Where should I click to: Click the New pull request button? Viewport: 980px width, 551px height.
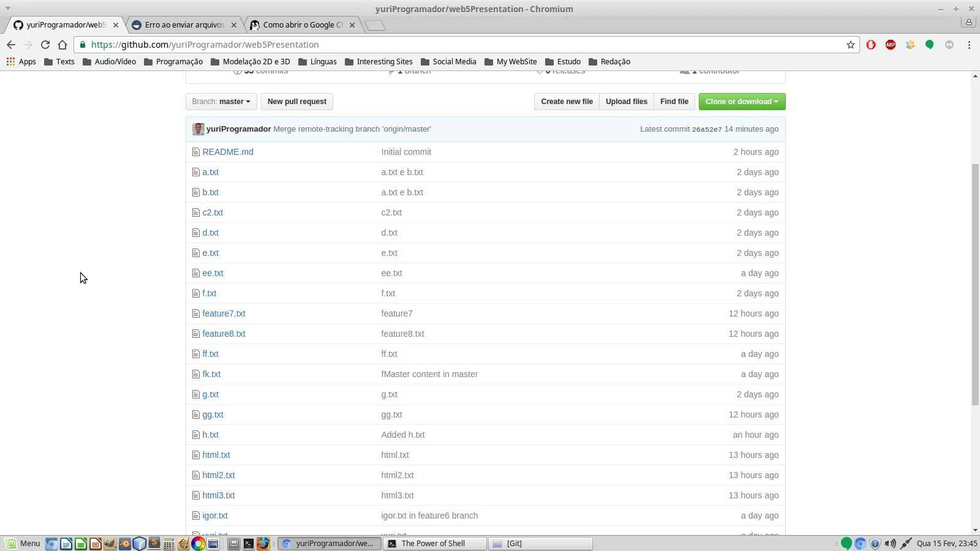click(x=297, y=102)
